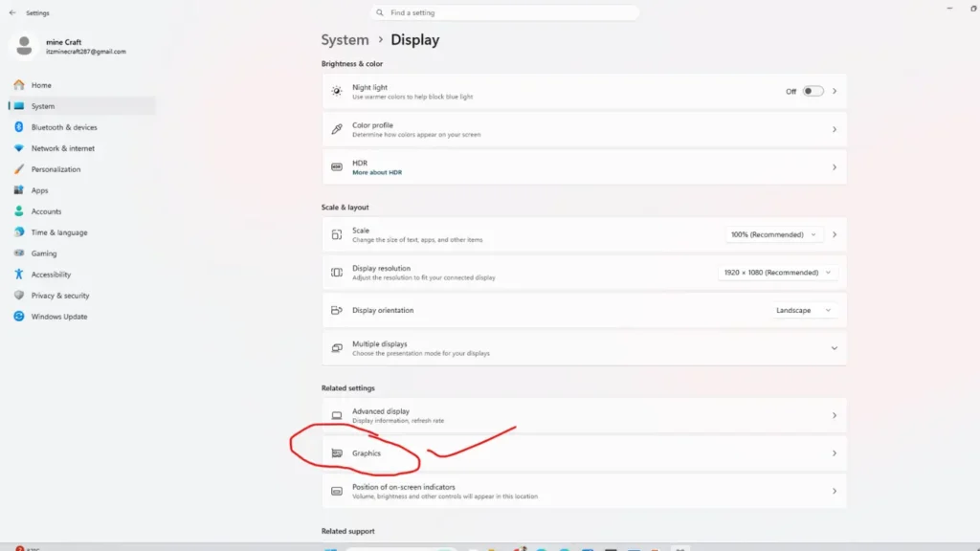Screen dimensions: 980x551
Task: Open the Apps settings icon
Action: pos(19,189)
